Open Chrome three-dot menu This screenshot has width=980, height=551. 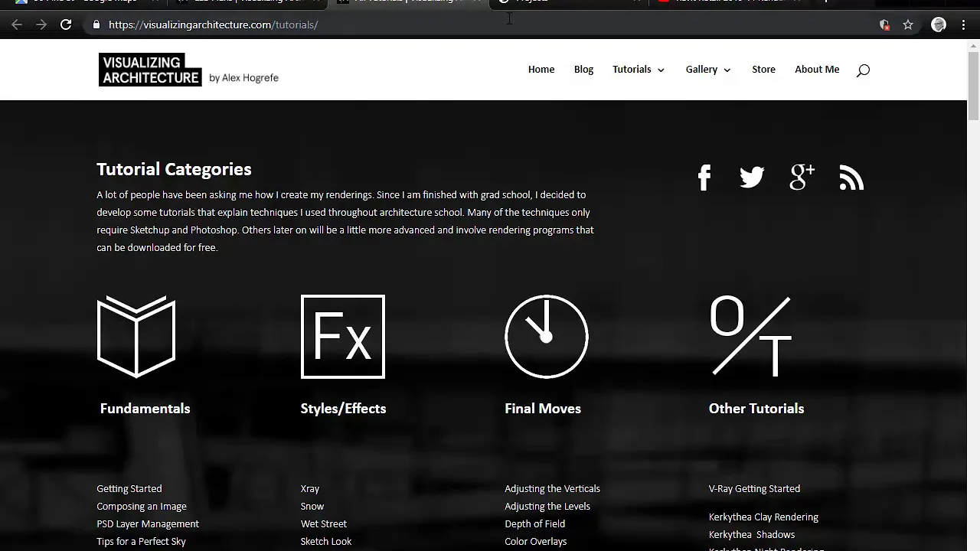click(x=963, y=24)
